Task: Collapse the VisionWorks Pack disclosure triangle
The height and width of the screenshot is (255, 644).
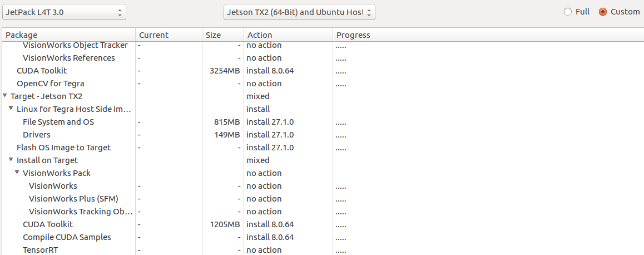Action: tap(17, 173)
